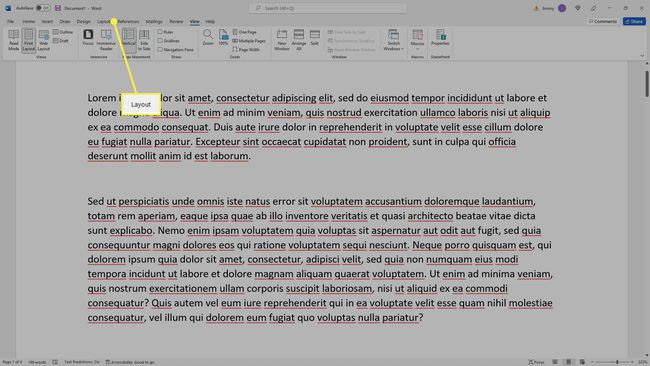Click the word count in status bar

37,362
